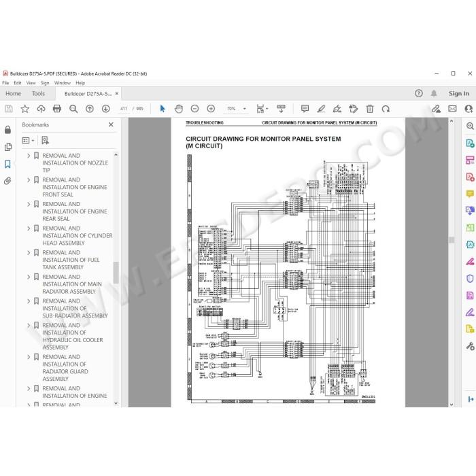Viewport: 476px width, 476px height.
Task: Open the View menu
Action: tap(31, 83)
